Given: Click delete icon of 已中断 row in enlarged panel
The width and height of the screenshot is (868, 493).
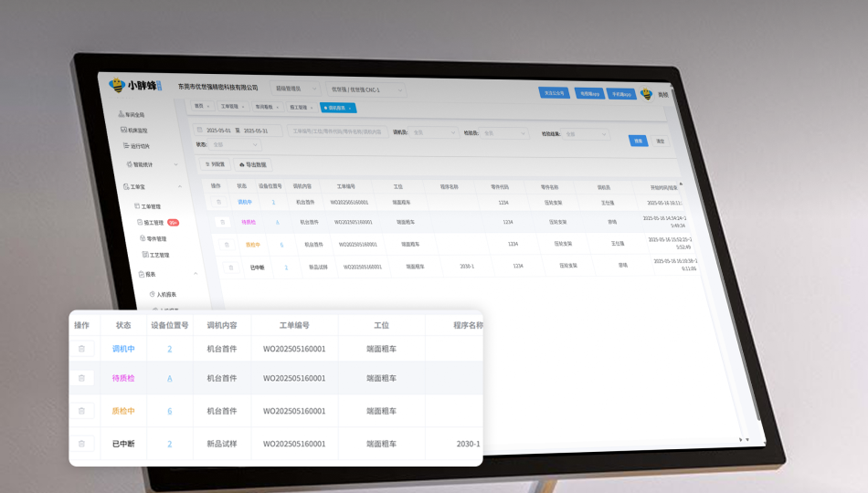Looking at the screenshot, I should point(81,444).
